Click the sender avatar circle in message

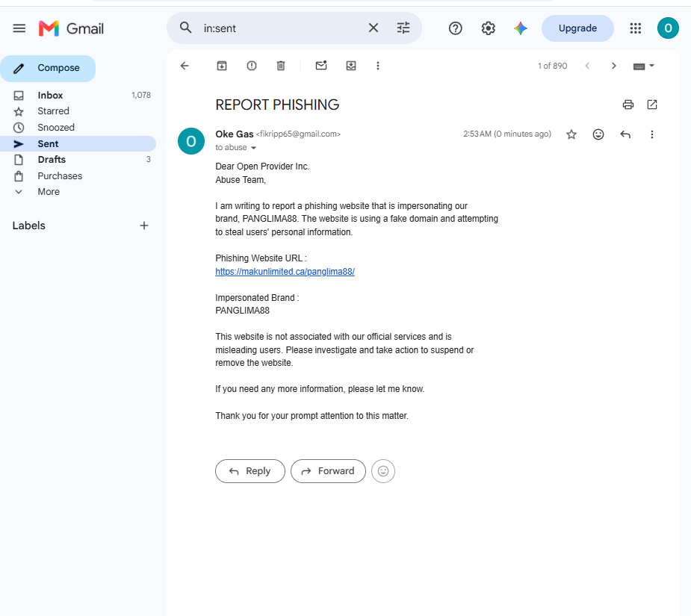click(190, 141)
